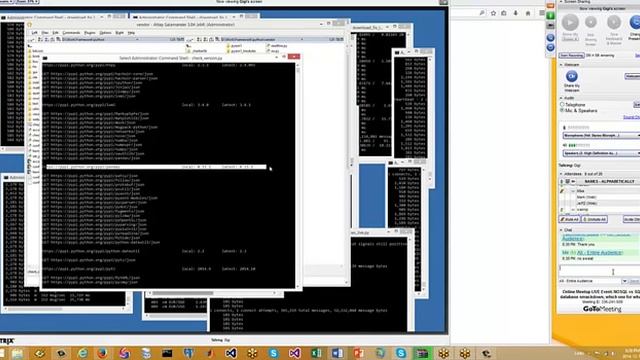
Task: Open the Plugins menu in Salamander window
Action: (x=89, y=33)
